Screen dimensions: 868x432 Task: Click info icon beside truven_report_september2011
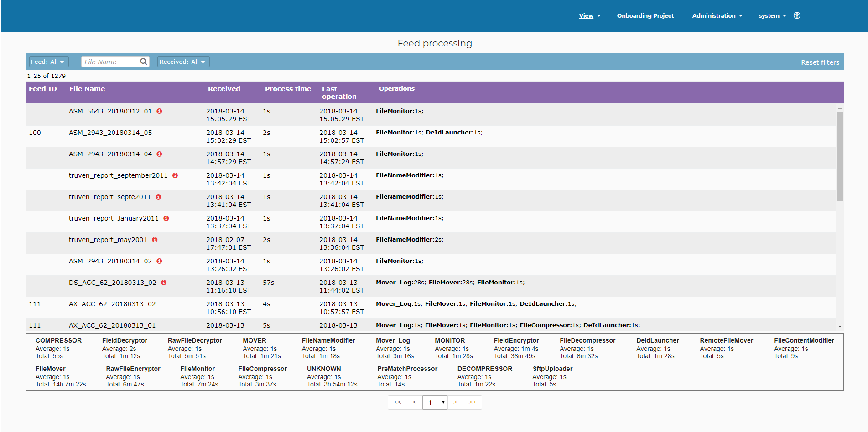pyautogui.click(x=175, y=175)
